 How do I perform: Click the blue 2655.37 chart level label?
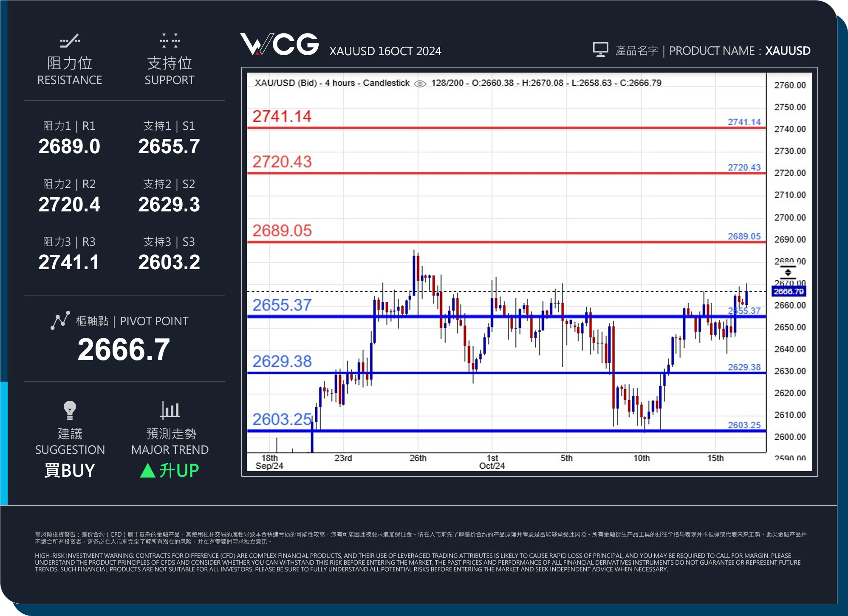[282, 305]
